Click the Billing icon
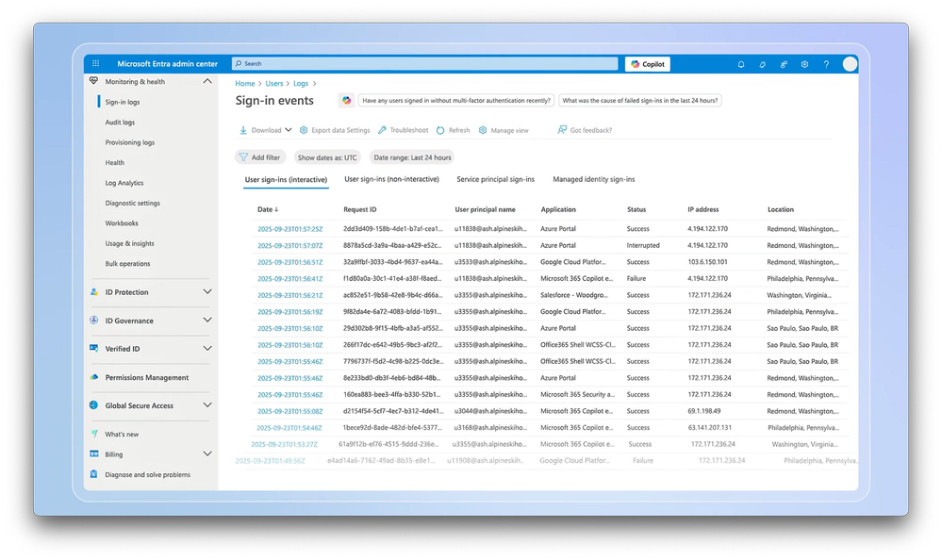Screen dimensions: 942x560 click(93, 453)
